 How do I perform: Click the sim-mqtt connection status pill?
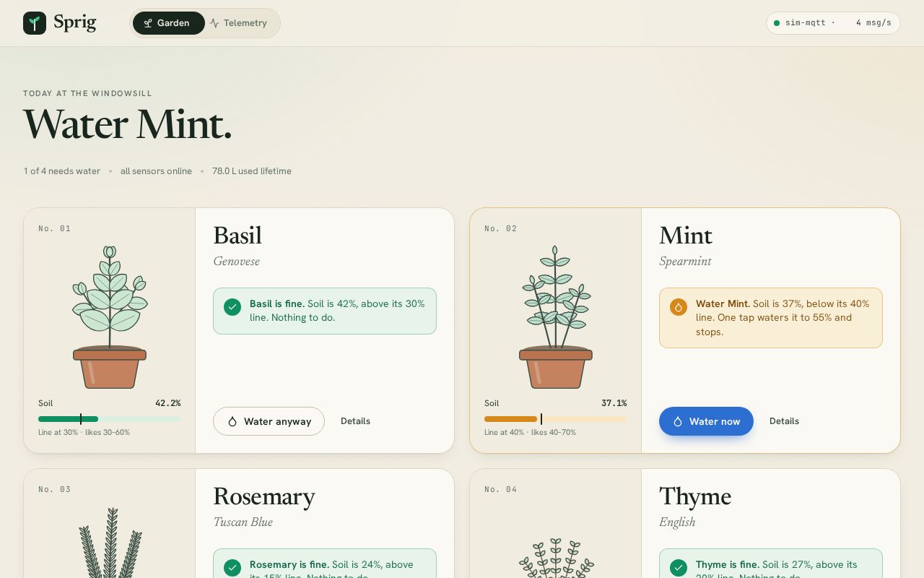(x=833, y=23)
